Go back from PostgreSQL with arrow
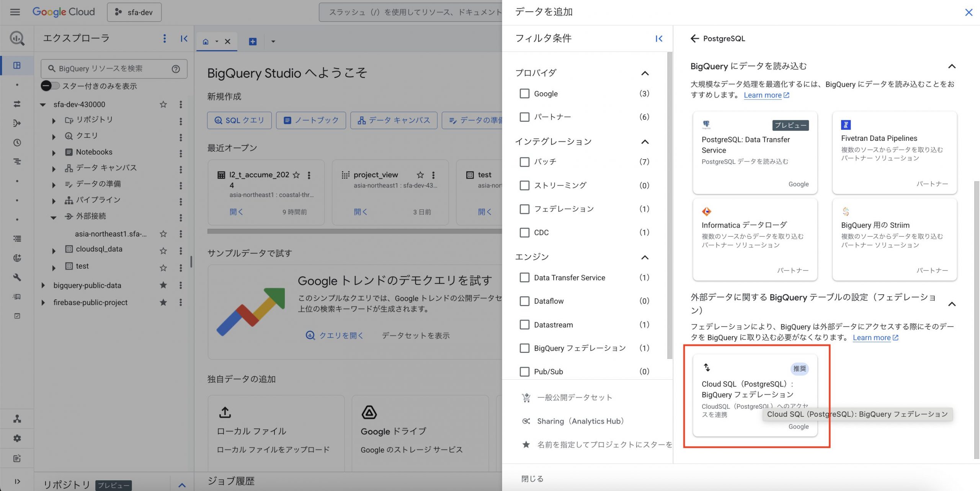Viewport: 980px width, 491px height. [x=694, y=38]
